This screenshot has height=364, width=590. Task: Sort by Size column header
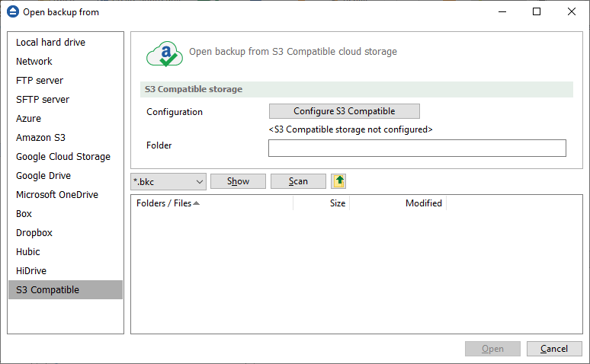point(322,203)
